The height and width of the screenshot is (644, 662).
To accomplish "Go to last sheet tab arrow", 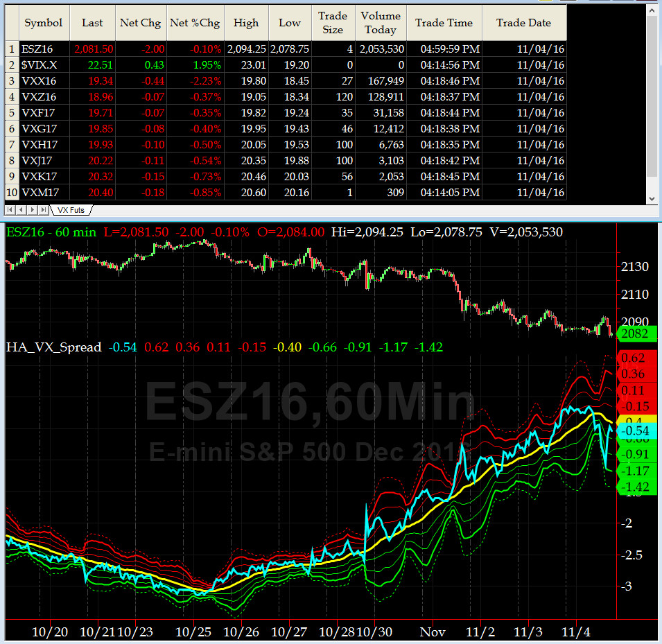I will pos(43,210).
